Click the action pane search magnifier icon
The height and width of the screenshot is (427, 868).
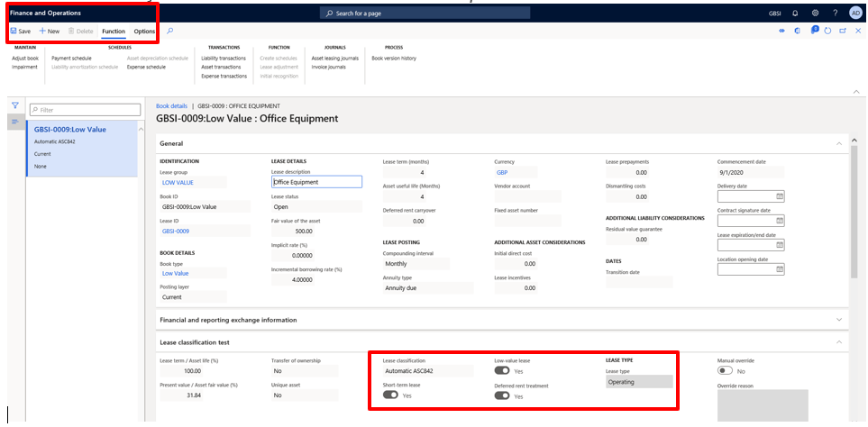click(170, 32)
